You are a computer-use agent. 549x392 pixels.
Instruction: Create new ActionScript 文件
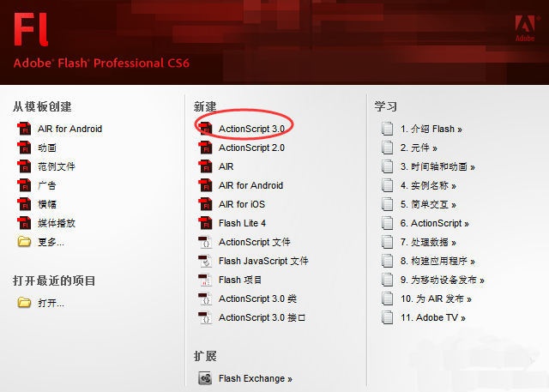(254, 242)
